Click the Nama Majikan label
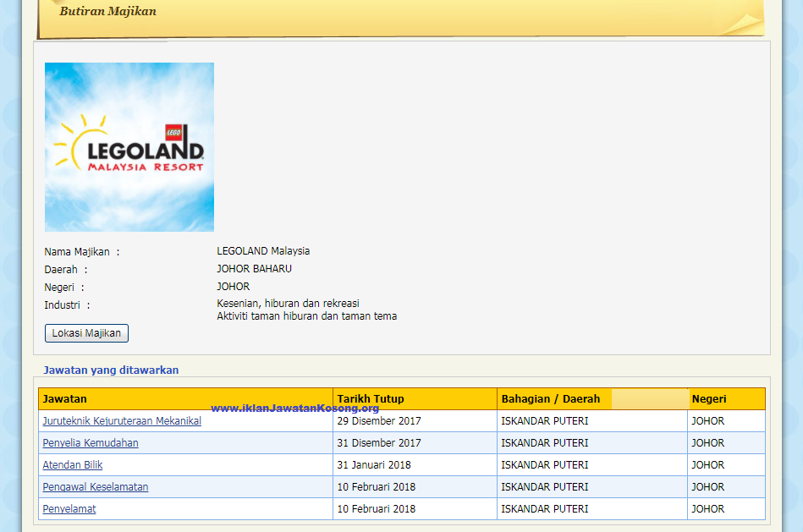This screenshot has height=532, width=803. [x=82, y=252]
